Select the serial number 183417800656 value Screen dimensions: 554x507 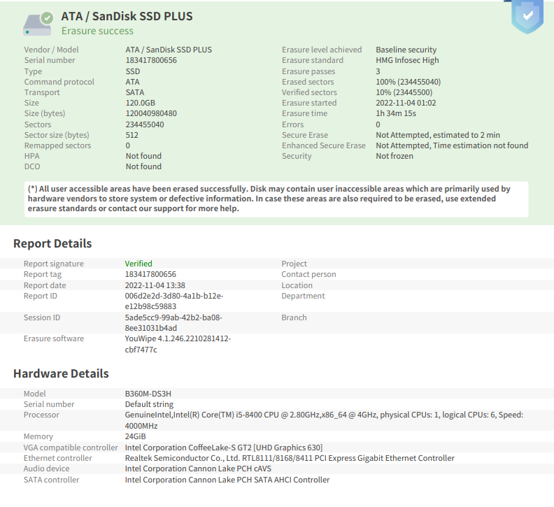(x=151, y=60)
